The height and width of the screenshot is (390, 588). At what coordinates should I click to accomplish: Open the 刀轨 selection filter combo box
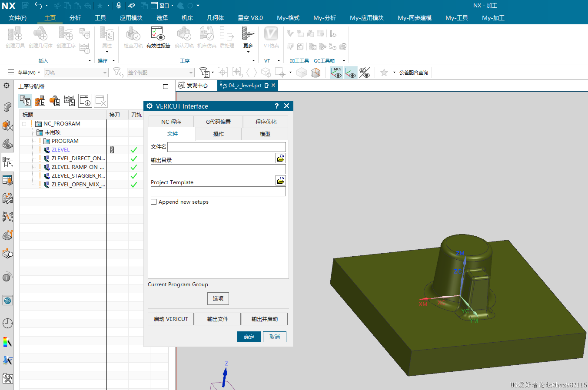(x=76, y=73)
